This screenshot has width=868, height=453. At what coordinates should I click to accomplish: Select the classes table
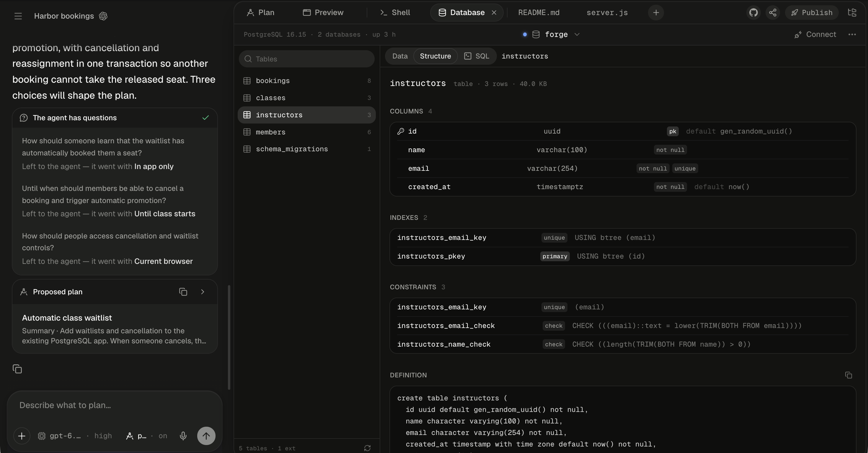pos(307,98)
